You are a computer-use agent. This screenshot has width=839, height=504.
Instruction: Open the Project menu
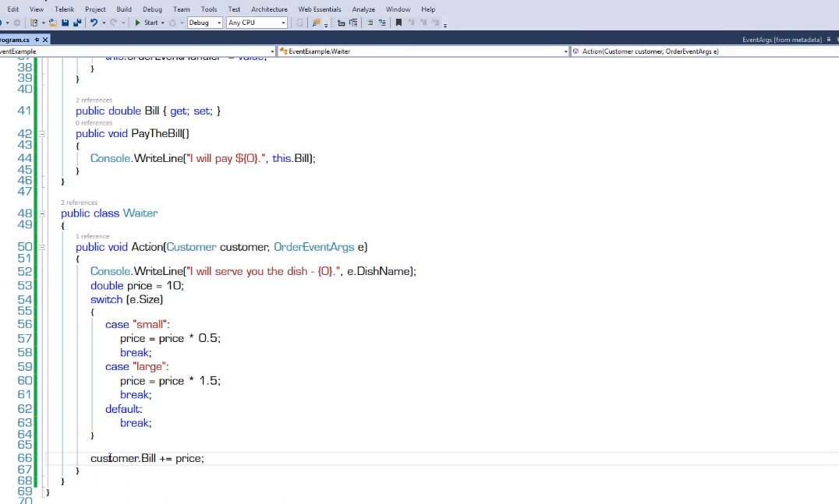[x=95, y=9]
